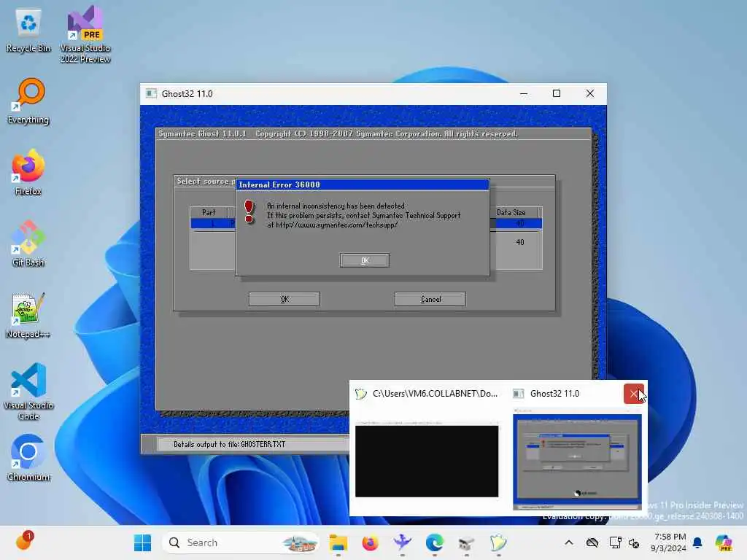Open File Explorer from the taskbar

pyautogui.click(x=338, y=542)
